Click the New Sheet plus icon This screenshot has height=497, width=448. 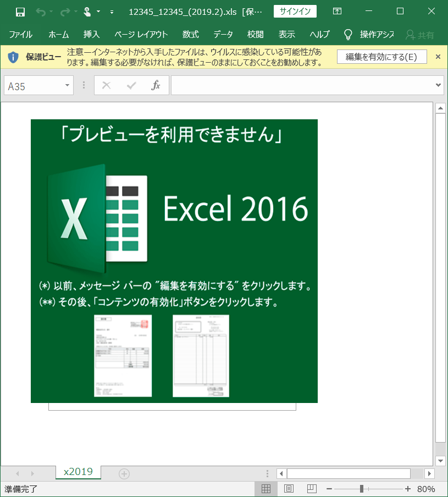(124, 474)
